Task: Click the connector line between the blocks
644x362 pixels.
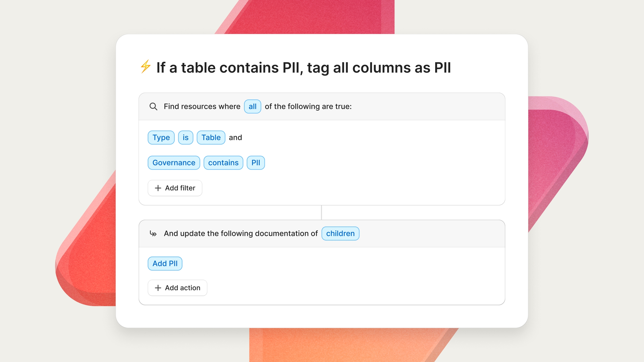Action: point(321,213)
